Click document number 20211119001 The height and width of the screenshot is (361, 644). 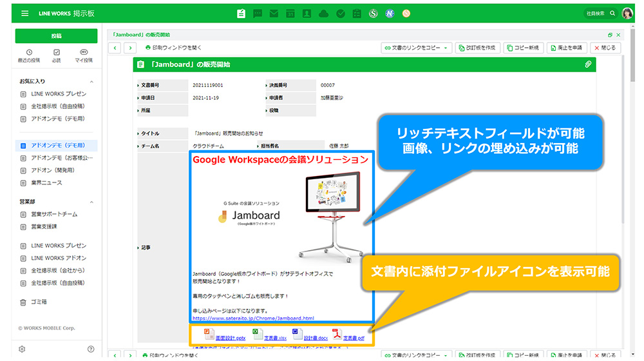pos(208,85)
